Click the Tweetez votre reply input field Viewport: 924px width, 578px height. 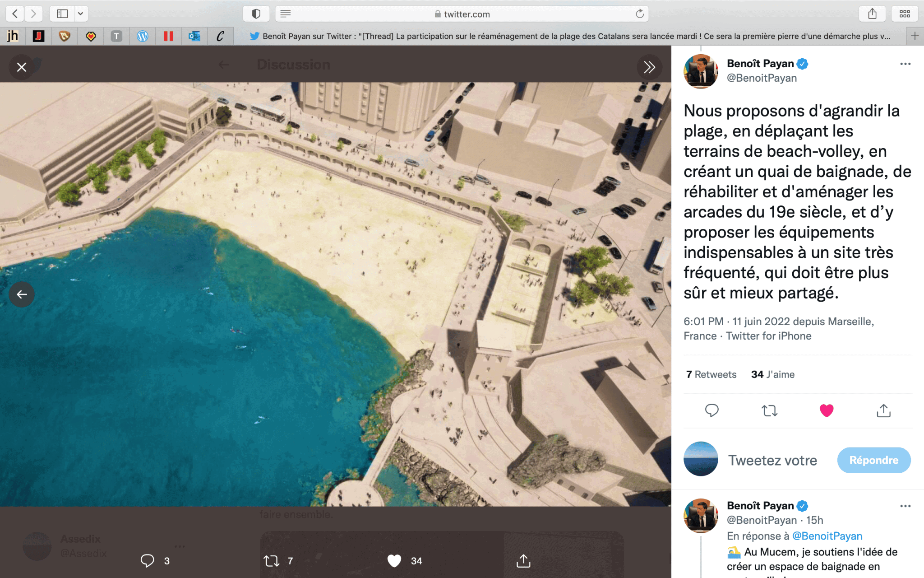[x=772, y=460]
